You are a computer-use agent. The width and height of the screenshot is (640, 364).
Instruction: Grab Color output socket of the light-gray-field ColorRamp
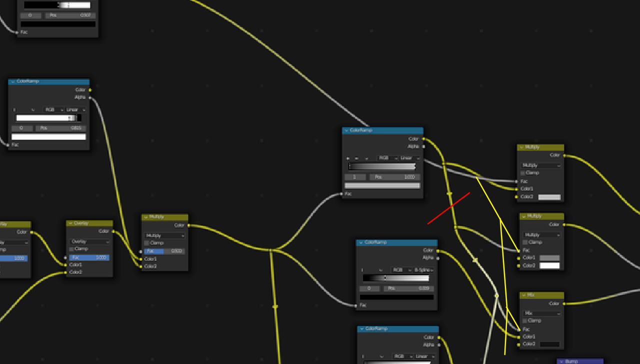click(424, 139)
